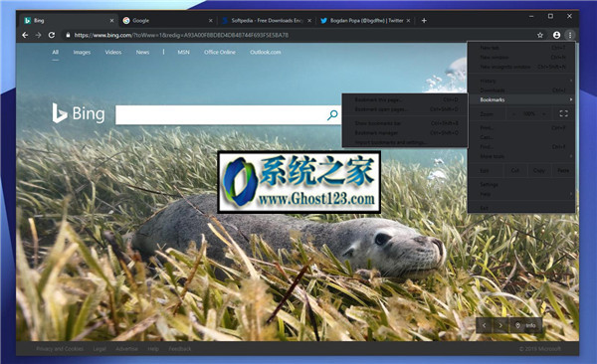Expand the Bookmarks submenu
The image size is (597, 364).
pos(521,99)
